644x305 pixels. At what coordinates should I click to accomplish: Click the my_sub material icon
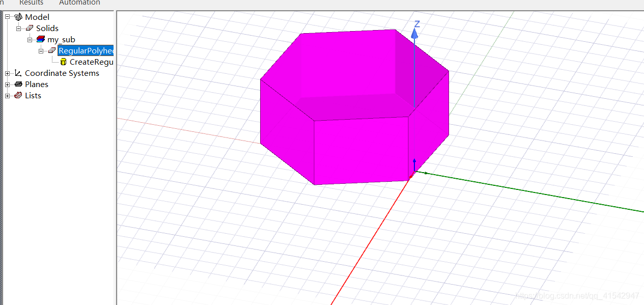pyautogui.click(x=41, y=39)
